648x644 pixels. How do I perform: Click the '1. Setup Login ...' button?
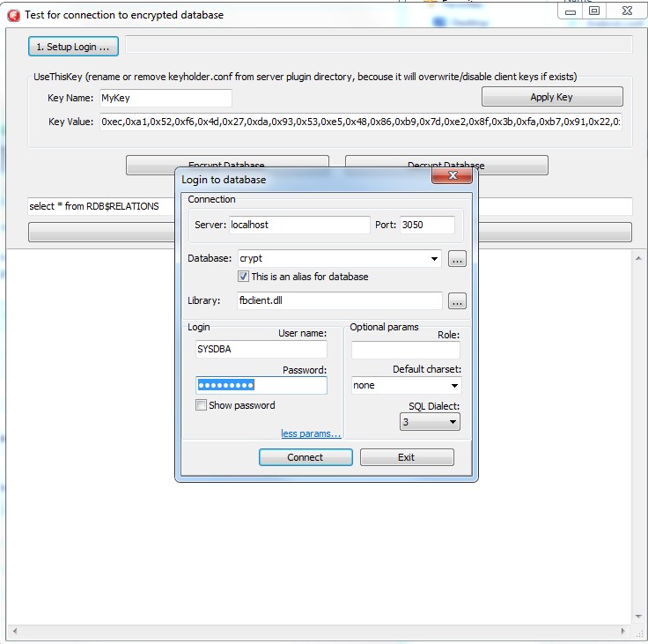[x=73, y=46]
